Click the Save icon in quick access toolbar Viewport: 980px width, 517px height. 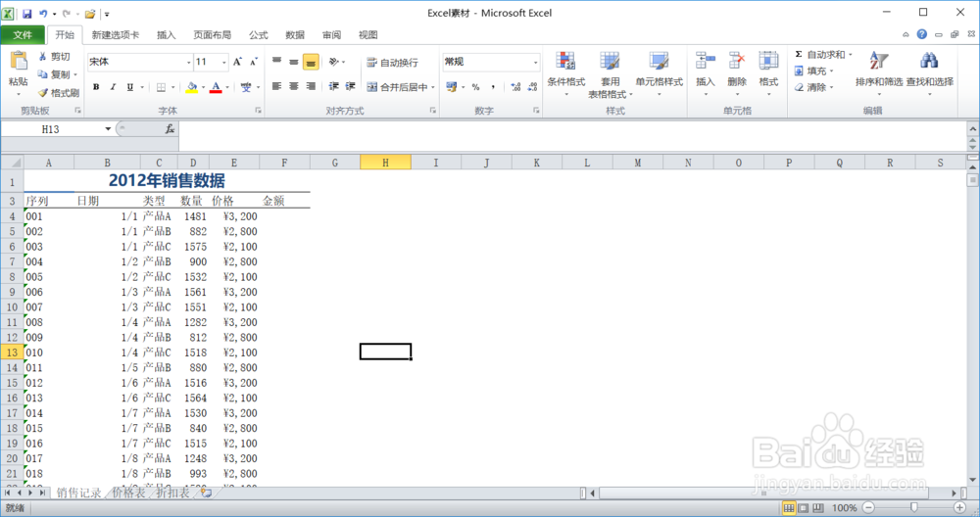click(26, 13)
